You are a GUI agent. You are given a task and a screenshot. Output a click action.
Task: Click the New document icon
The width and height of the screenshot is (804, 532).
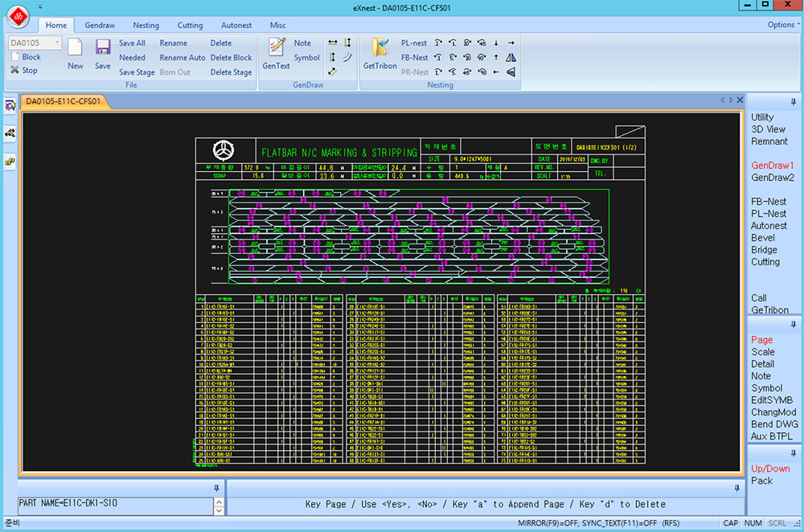[75, 47]
